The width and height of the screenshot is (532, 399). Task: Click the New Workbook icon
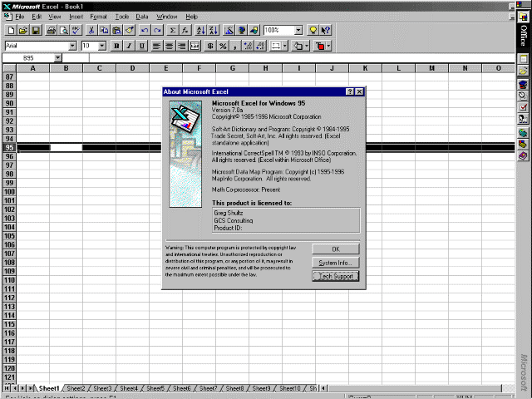coord(11,31)
